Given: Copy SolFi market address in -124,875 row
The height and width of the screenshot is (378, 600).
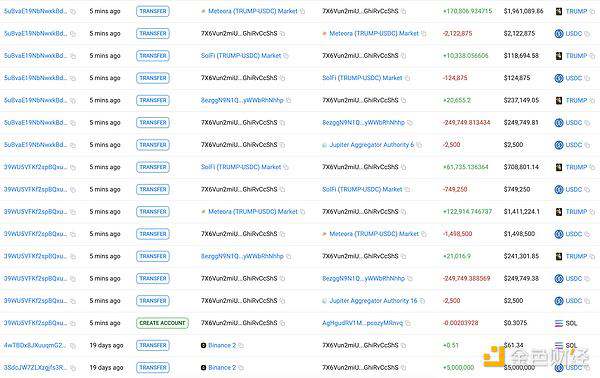Looking at the screenshot, I should click(407, 78).
